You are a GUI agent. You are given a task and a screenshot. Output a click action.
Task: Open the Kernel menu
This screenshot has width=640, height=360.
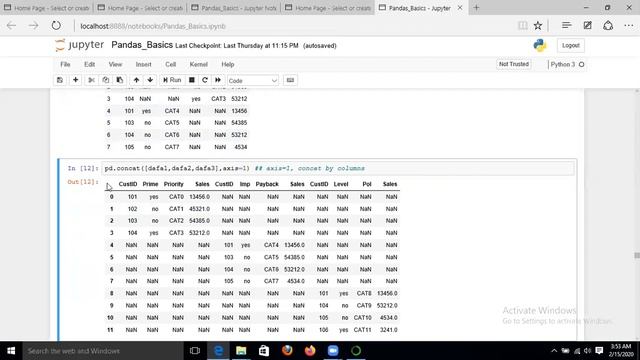(x=198, y=64)
